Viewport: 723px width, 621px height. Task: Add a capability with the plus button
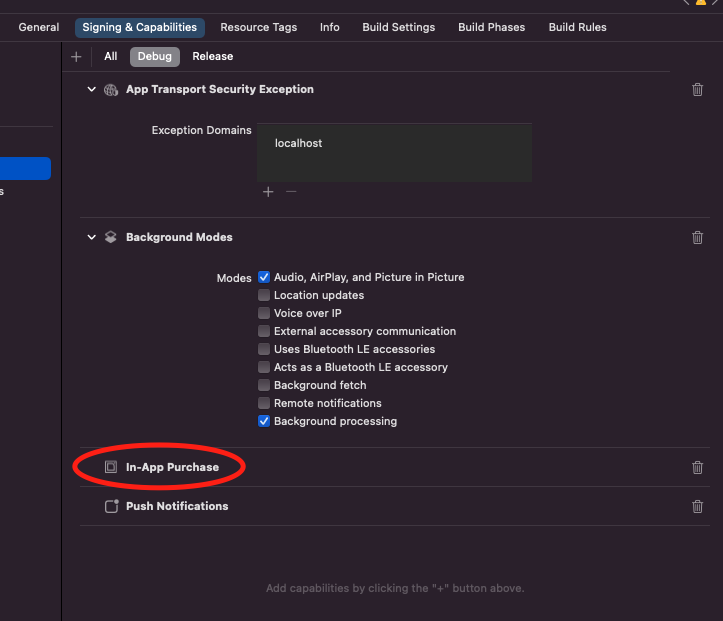76,57
